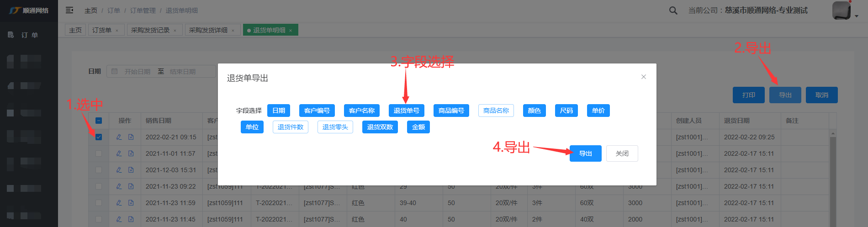868x227 pixels.
Task: Switch to the 采购发货记录 tab
Action: coord(150,30)
